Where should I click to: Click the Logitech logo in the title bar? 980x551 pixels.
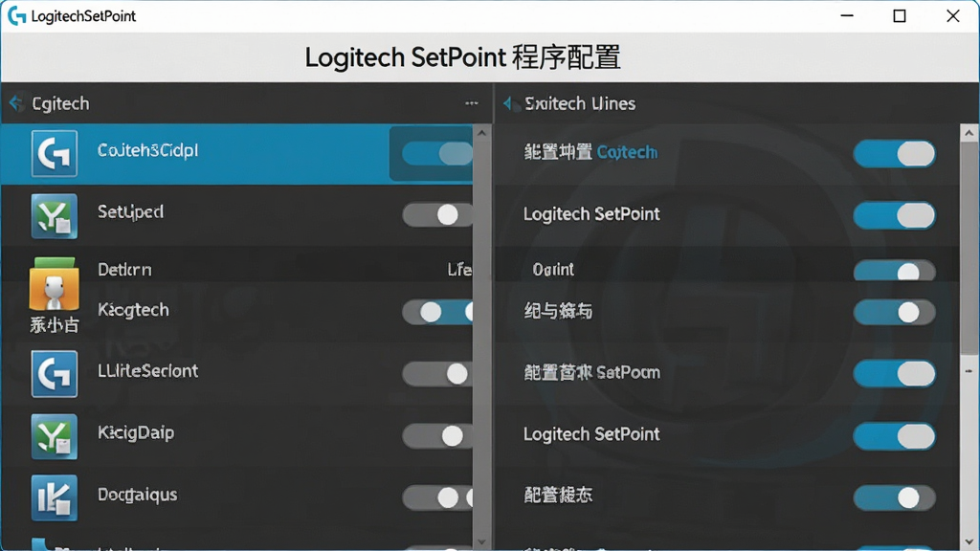pos(16,15)
